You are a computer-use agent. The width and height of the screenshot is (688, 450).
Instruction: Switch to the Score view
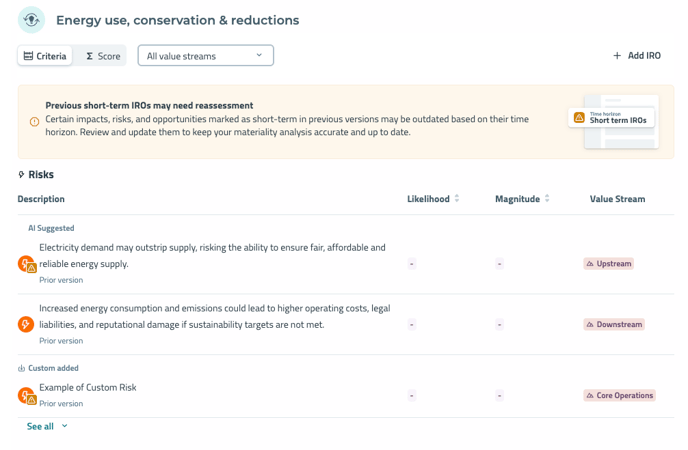pyautogui.click(x=103, y=56)
